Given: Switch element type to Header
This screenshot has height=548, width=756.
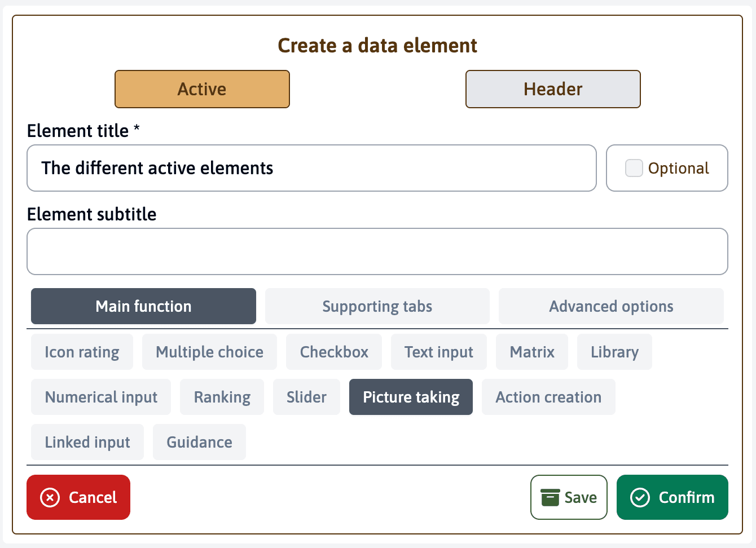Looking at the screenshot, I should [x=553, y=89].
